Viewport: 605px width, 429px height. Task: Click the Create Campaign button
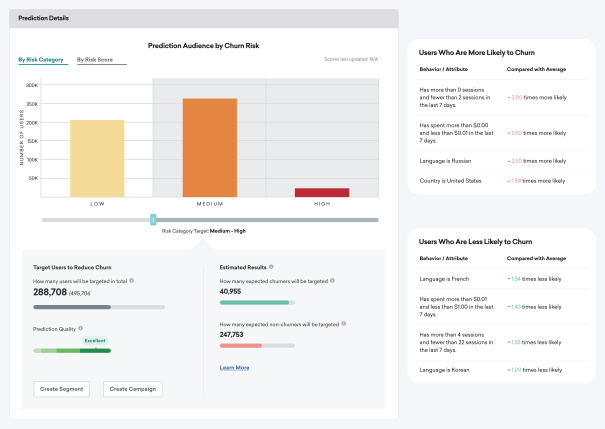click(x=133, y=389)
